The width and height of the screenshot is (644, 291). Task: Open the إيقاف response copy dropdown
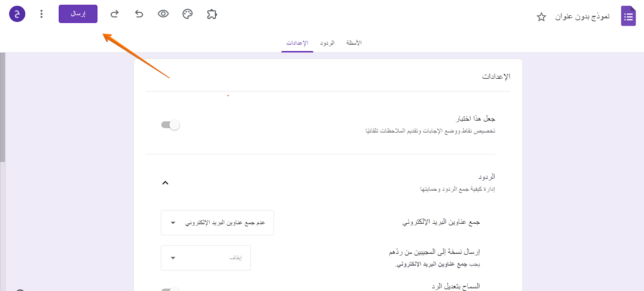click(x=206, y=258)
